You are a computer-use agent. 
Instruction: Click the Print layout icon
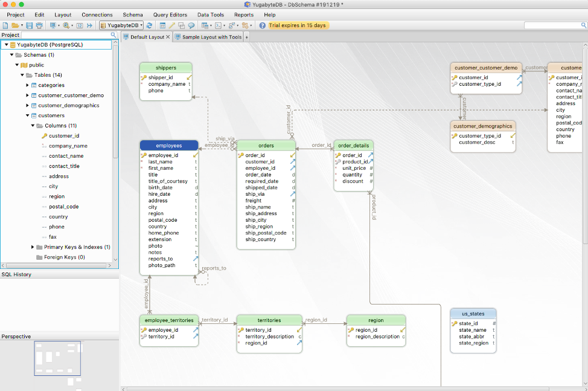pos(39,25)
